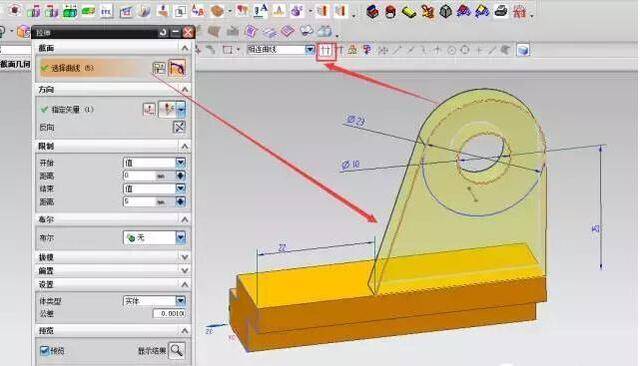Click the yellow slab icon in the top-right toolbar
Screen dimensions: 640x366
click(x=409, y=11)
